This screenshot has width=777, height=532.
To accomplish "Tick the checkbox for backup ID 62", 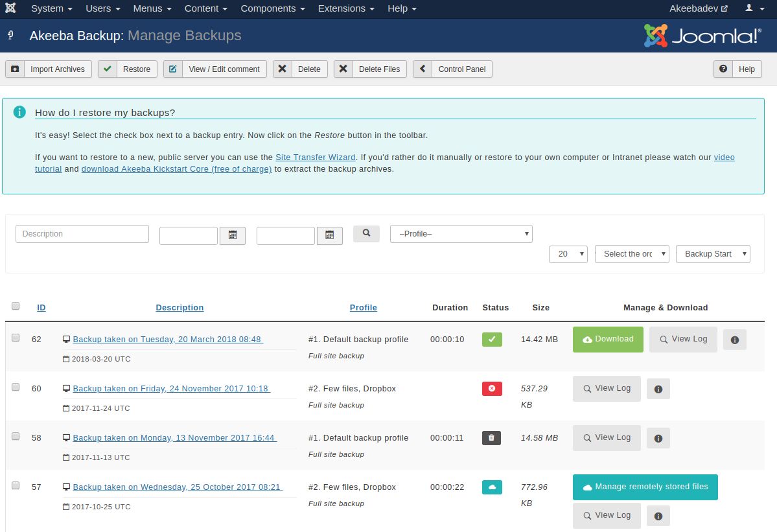I will 16,338.
